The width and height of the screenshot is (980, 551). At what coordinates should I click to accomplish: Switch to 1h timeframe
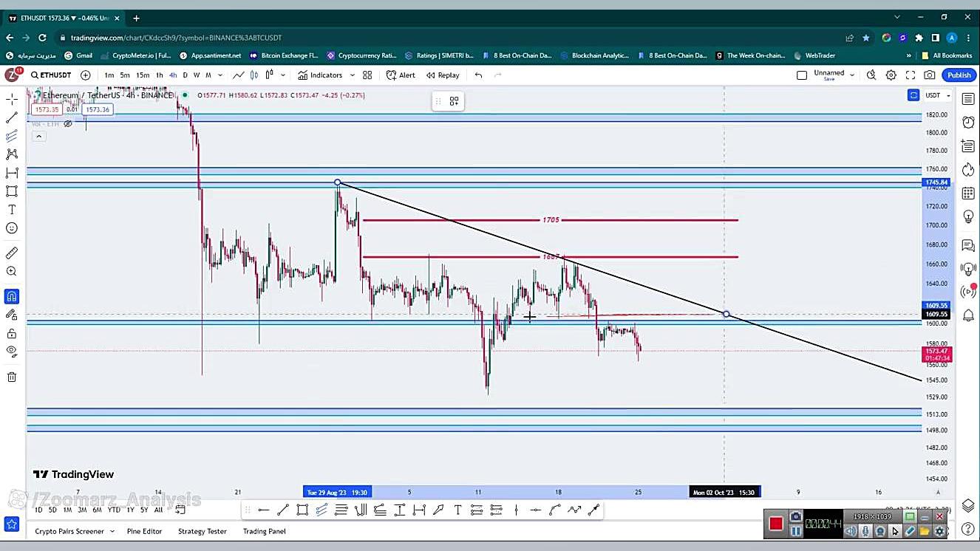(x=159, y=75)
